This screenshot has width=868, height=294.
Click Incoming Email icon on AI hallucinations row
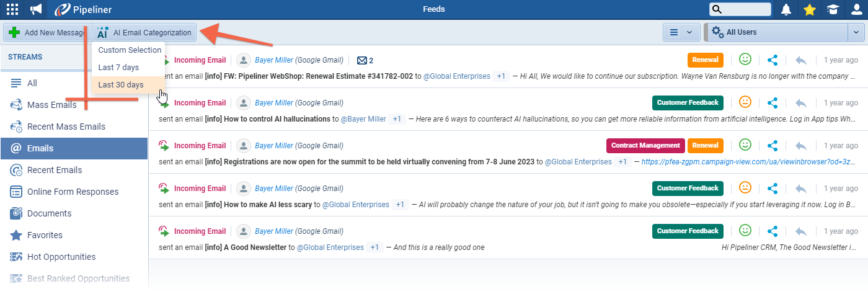click(164, 103)
